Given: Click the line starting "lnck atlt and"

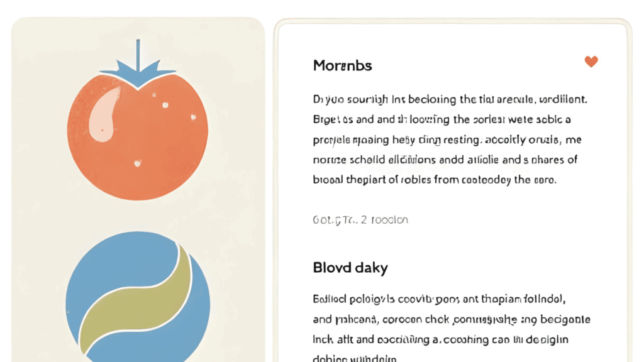Looking at the screenshot, I should pyautogui.click(x=441, y=339).
